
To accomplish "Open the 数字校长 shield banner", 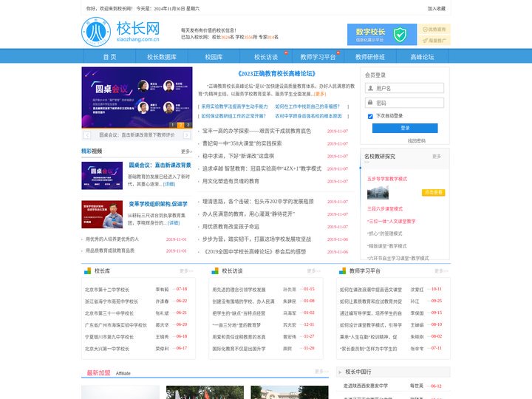I will tap(382, 34).
